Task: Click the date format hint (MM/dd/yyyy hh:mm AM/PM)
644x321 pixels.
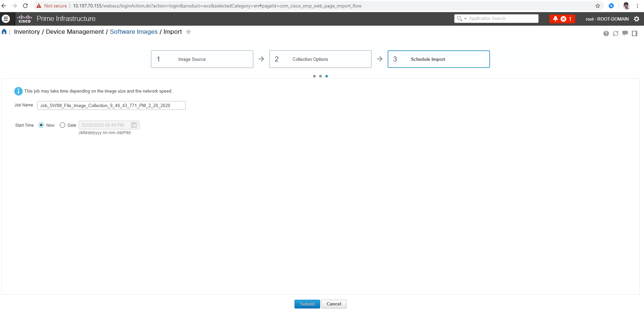Action: (x=105, y=133)
